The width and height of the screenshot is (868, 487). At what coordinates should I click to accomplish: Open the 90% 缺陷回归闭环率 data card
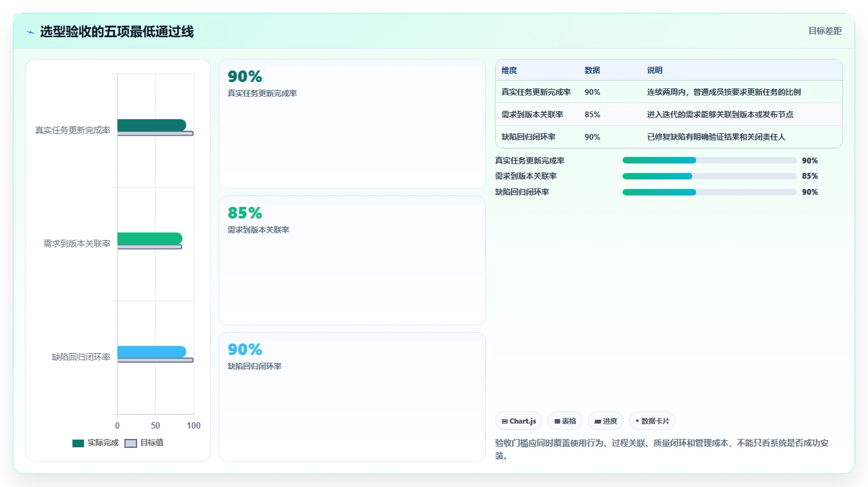352,397
